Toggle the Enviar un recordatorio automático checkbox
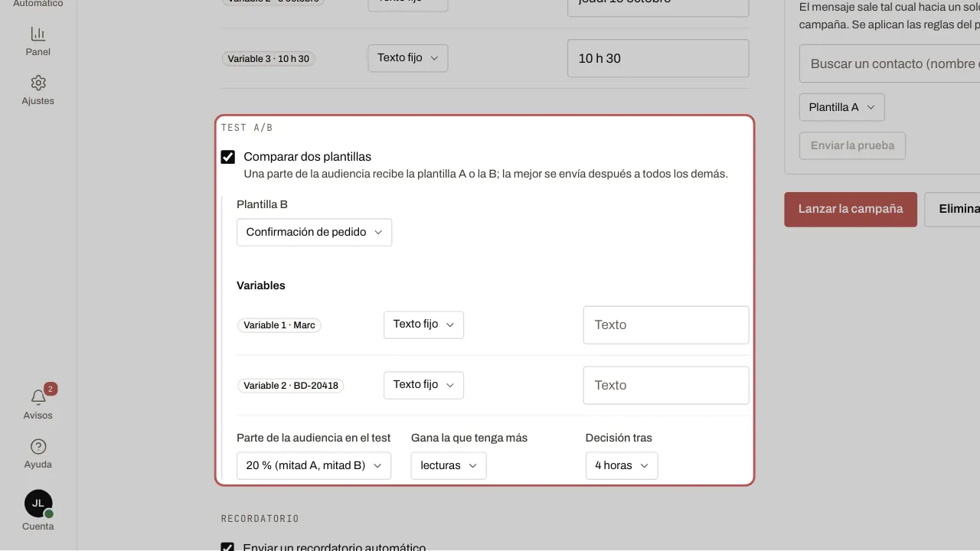This screenshot has width=980, height=551. point(227,548)
